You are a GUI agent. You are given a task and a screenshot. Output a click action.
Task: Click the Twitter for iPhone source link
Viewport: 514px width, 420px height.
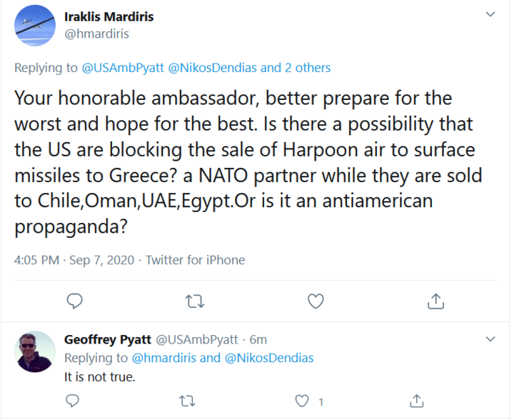[195, 260]
